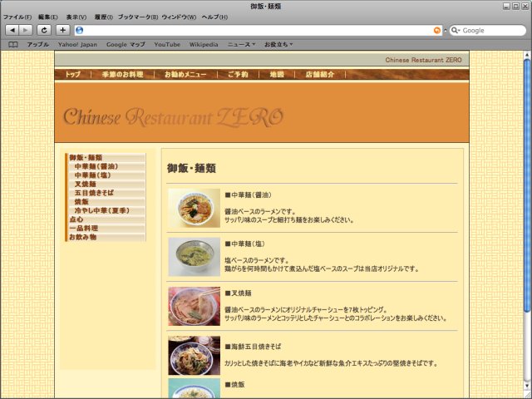Screen dimensions: 532x399
Task: Click the magnifier icon in Google search box
Action: 455,31
